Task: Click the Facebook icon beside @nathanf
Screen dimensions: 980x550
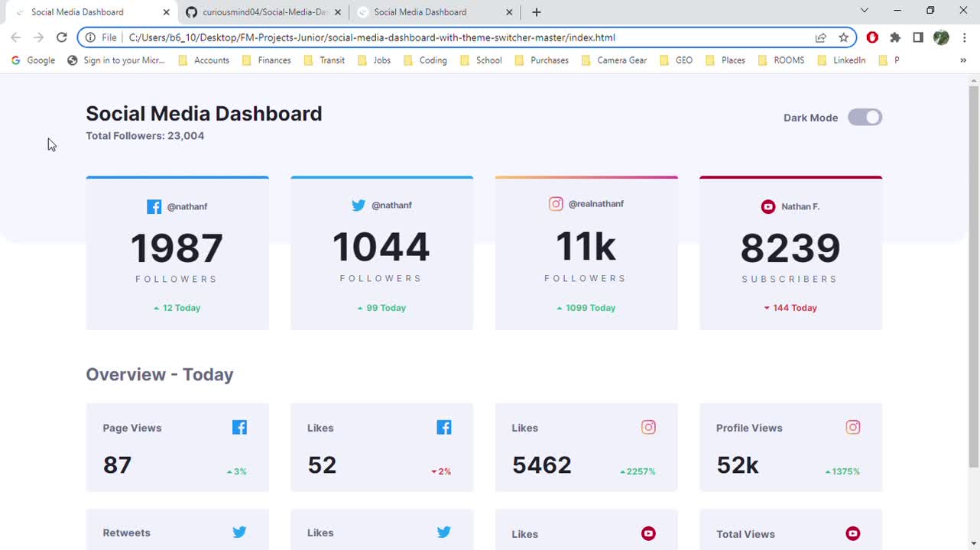Action: coord(154,207)
